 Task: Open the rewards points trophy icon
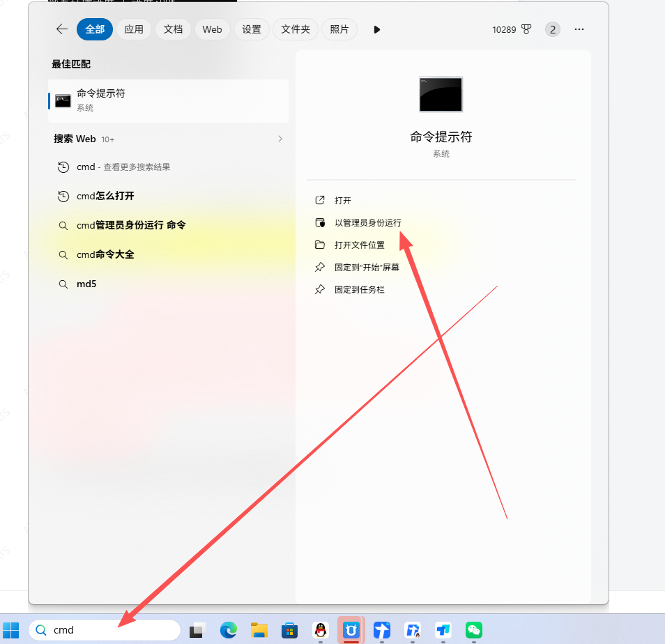pyautogui.click(x=526, y=29)
